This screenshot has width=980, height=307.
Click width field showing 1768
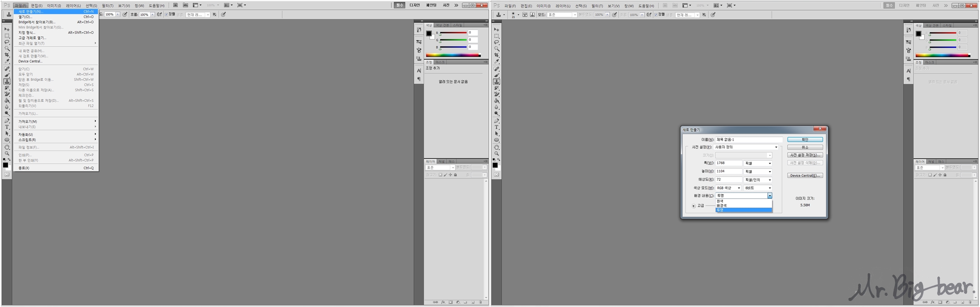pos(728,163)
